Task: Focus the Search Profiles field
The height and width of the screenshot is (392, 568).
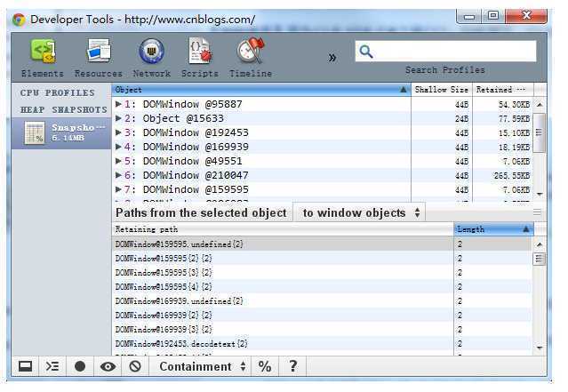Action: point(445,51)
